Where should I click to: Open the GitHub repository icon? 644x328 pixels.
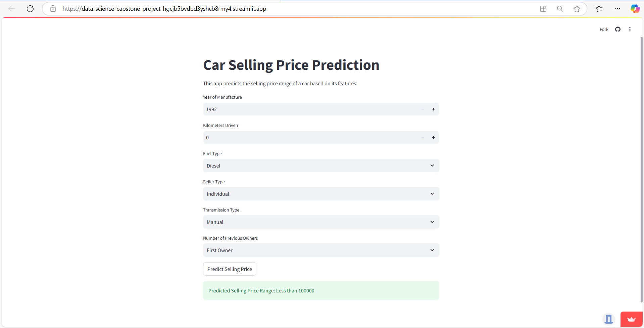(617, 30)
